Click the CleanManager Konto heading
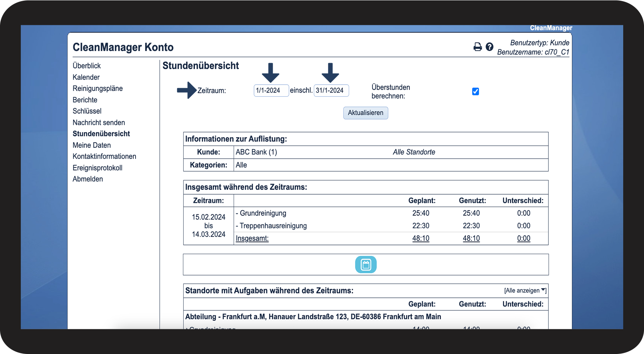644x354 pixels. (x=123, y=47)
